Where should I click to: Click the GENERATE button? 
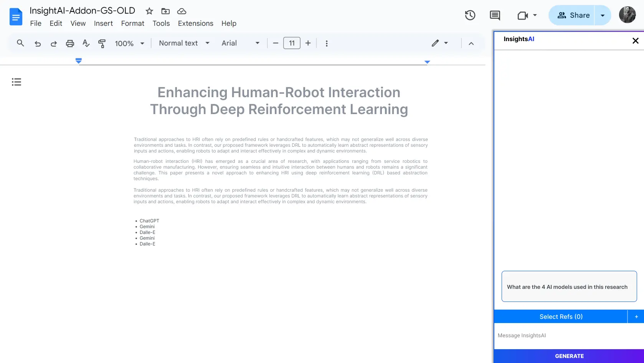click(x=569, y=356)
